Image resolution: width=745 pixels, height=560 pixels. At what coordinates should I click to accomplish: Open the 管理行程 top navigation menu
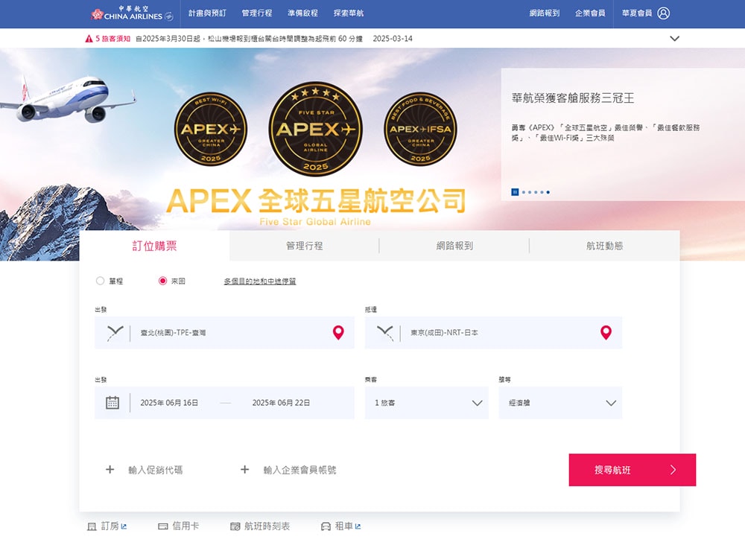tap(257, 13)
